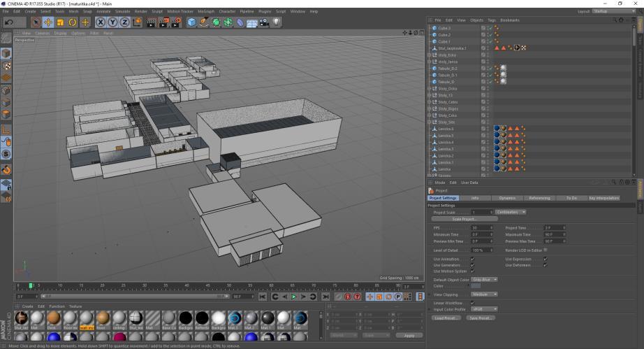Open the spline Pen tool
Image resolution: width=644 pixels, height=349 pixels.
tap(204, 22)
